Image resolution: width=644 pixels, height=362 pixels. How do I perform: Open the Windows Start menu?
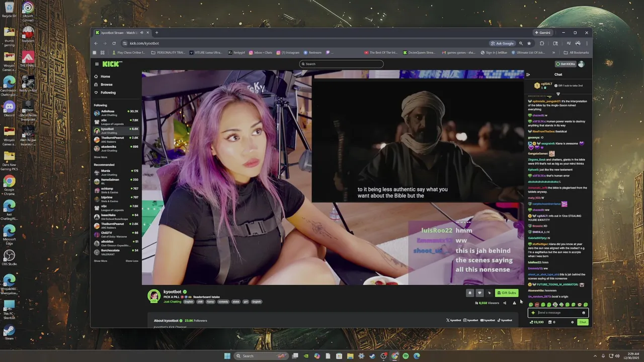click(x=227, y=356)
